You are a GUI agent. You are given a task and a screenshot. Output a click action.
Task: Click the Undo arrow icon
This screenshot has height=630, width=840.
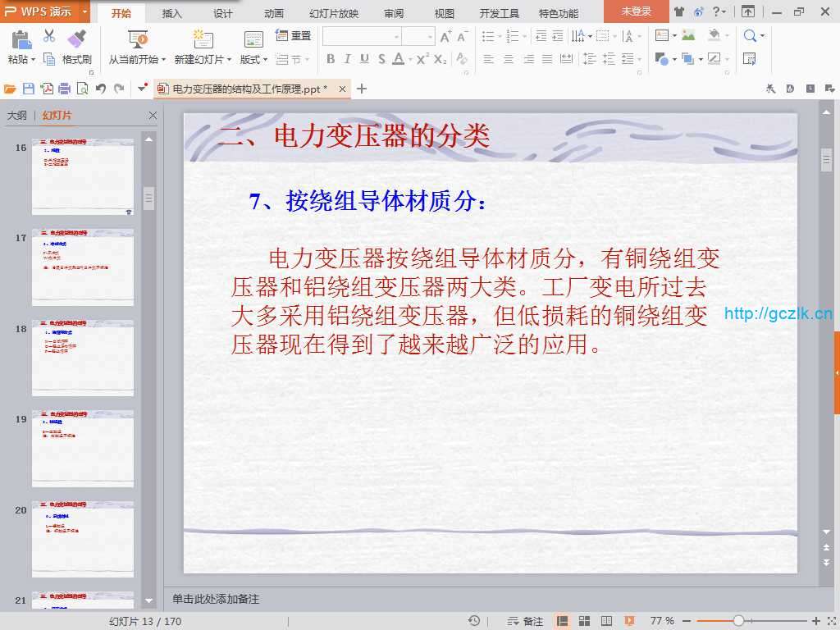coord(101,89)
